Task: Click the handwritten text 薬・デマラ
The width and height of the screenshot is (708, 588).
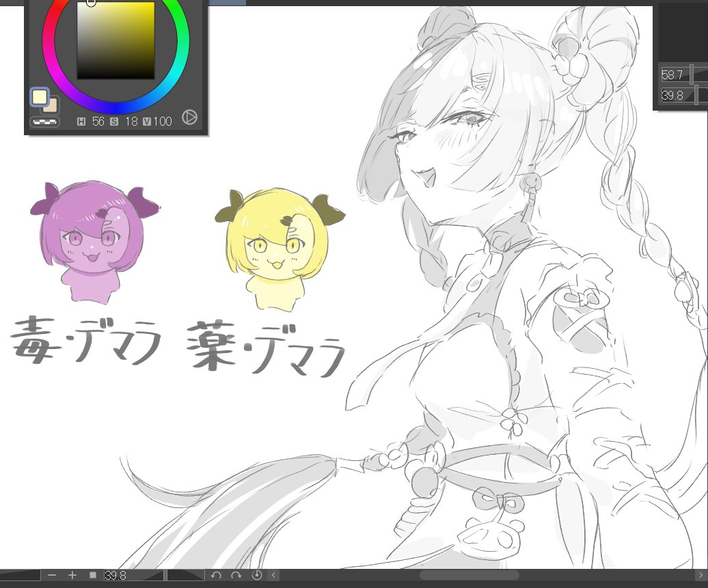Action: click(x=265, y=348)
